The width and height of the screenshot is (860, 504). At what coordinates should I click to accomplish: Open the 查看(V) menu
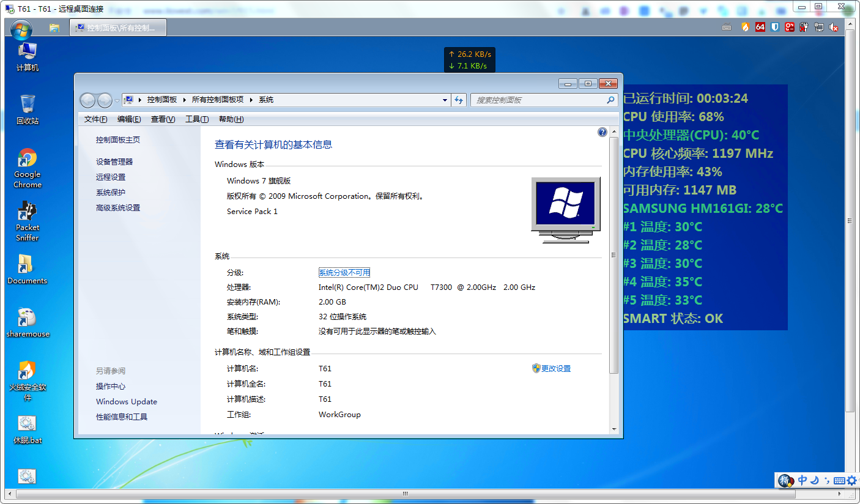pyautogui.click(x=163, y=119)
